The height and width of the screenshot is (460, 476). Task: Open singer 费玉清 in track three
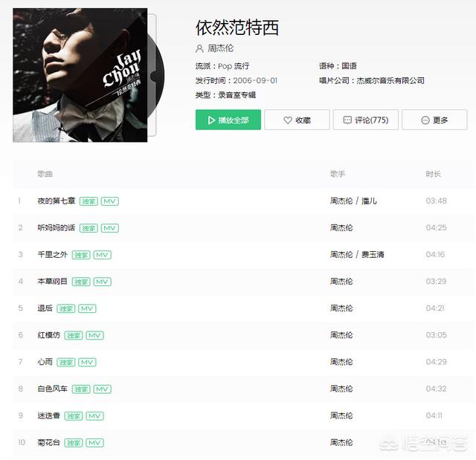373,254
